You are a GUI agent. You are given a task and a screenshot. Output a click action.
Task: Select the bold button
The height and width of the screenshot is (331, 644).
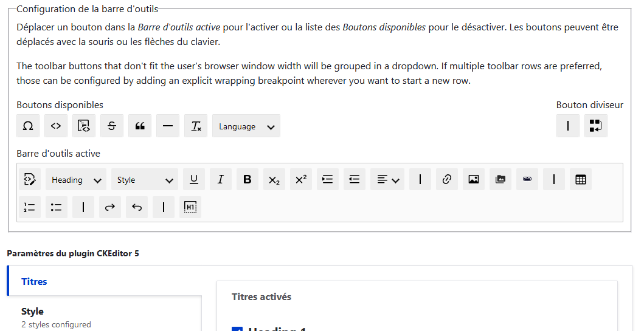[x=248, y=179]
